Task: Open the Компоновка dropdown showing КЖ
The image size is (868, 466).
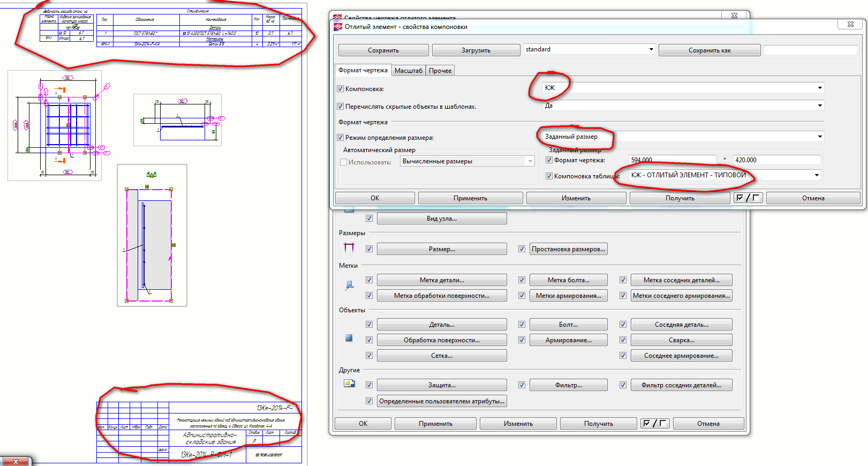Action: pyautogui.click(x=819, y=88)
